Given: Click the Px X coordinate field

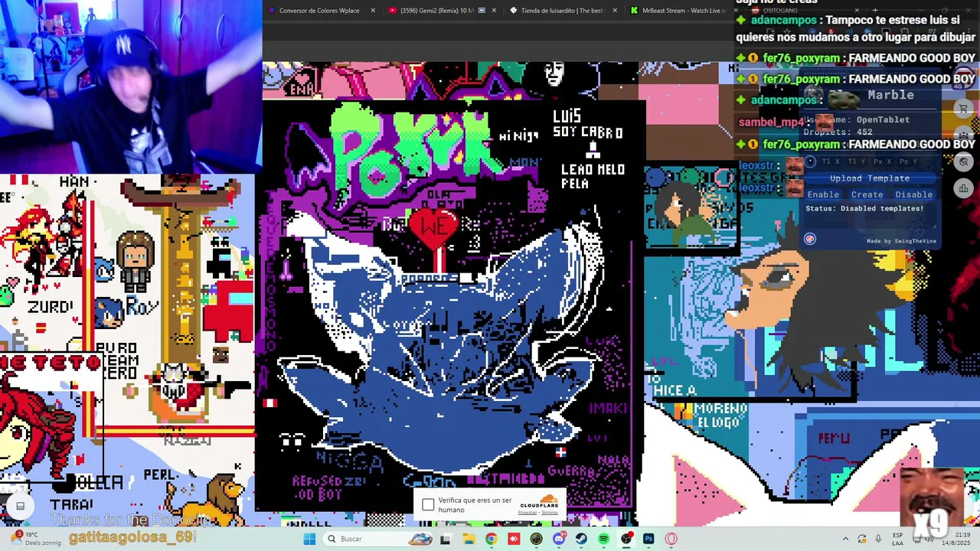Looking at the screenshot, I should (x=883, y=161).
